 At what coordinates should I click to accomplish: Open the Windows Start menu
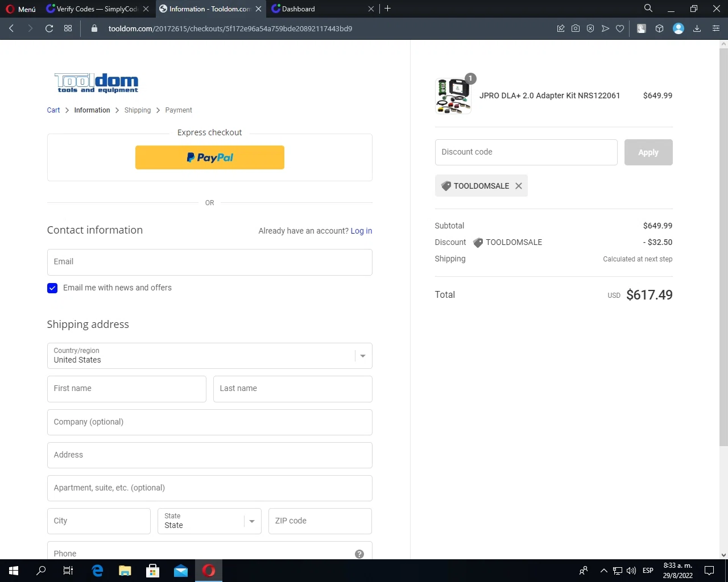coord(14,571)
